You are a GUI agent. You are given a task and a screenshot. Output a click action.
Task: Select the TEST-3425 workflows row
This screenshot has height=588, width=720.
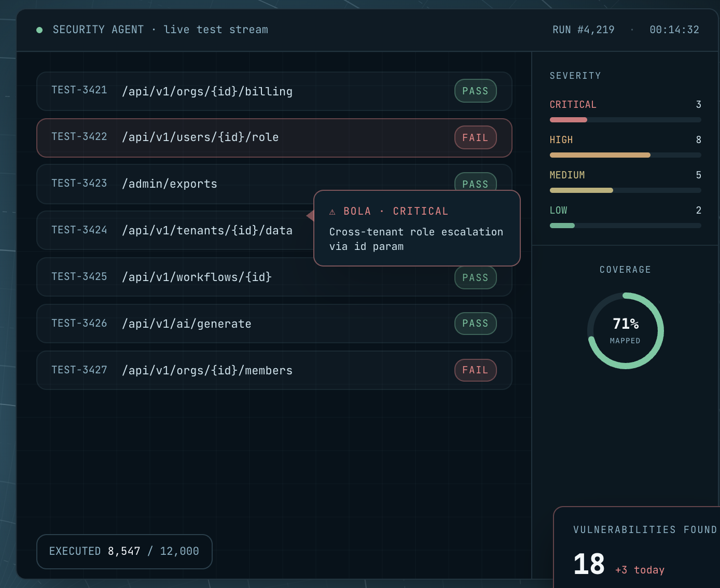coord(274,277)
